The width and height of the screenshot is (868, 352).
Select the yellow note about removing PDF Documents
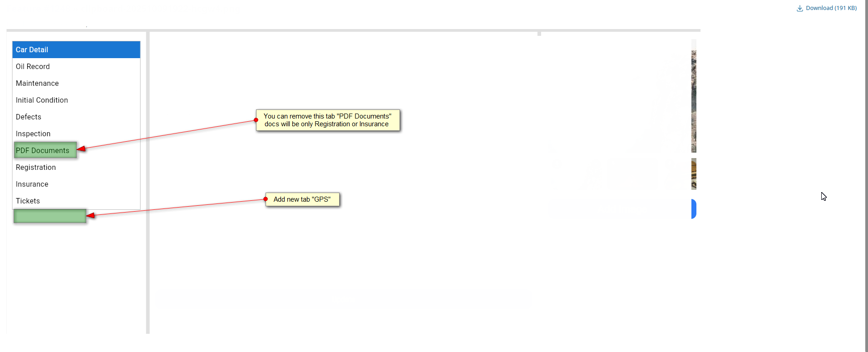(x=328, y=120)
